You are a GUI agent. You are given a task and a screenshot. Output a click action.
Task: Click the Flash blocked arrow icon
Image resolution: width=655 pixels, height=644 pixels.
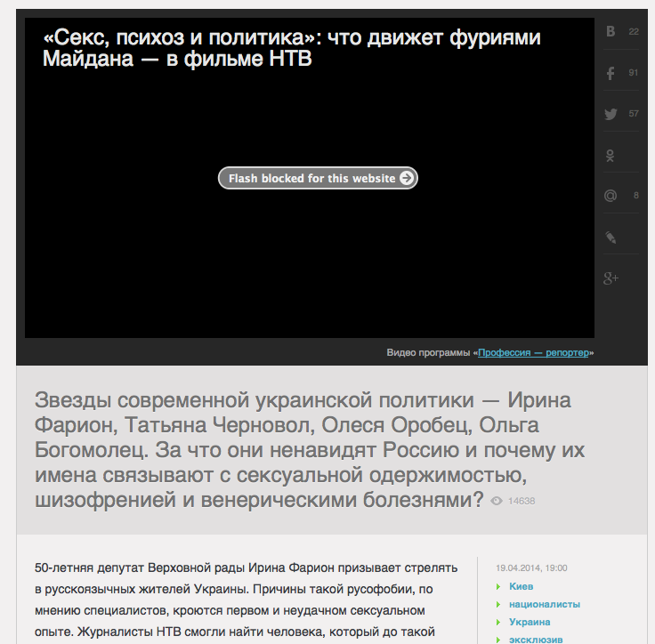tap(406, 178)
